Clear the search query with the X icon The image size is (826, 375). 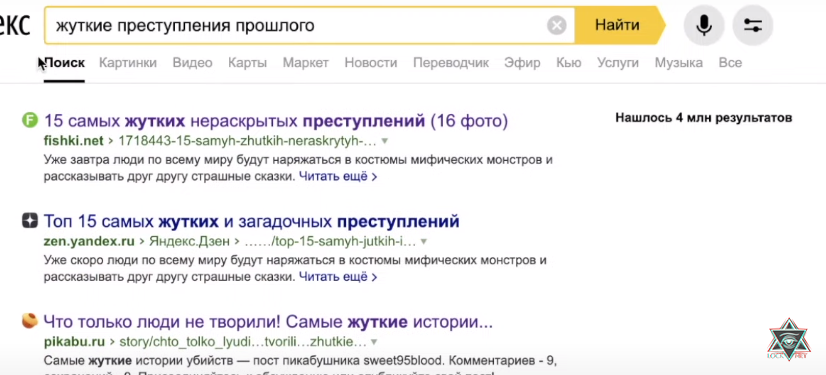coord(556,25)
